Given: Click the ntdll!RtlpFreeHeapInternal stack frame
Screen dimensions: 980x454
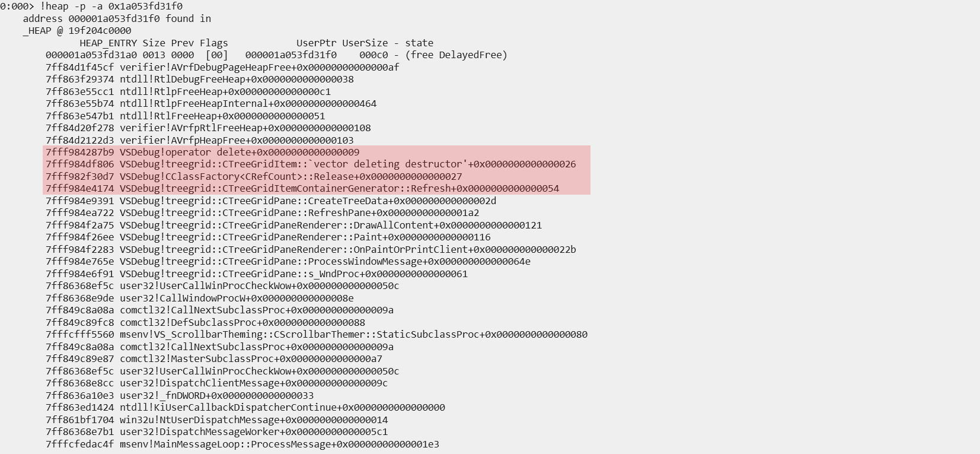Looking at the screenshot, I should point(211,104).
